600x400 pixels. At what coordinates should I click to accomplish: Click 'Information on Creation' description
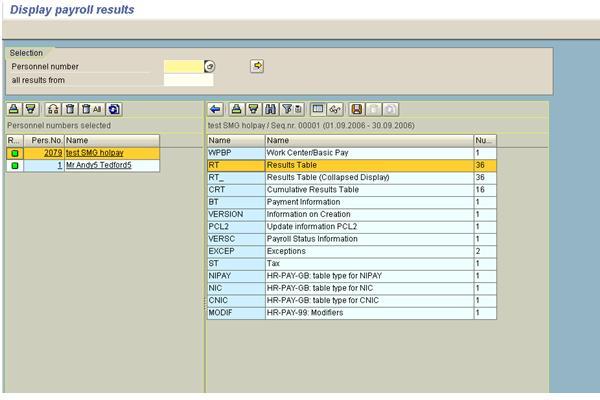pos(308,214)
